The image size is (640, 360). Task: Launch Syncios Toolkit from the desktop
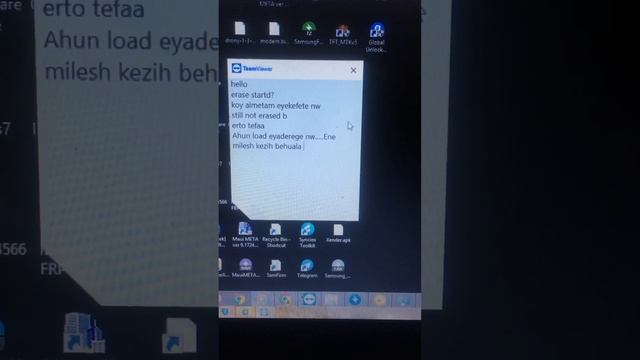[307, 235]
